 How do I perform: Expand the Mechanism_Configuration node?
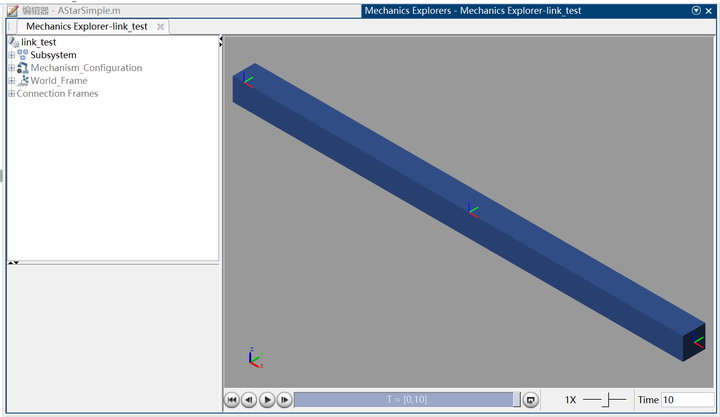tap(11, 68)
